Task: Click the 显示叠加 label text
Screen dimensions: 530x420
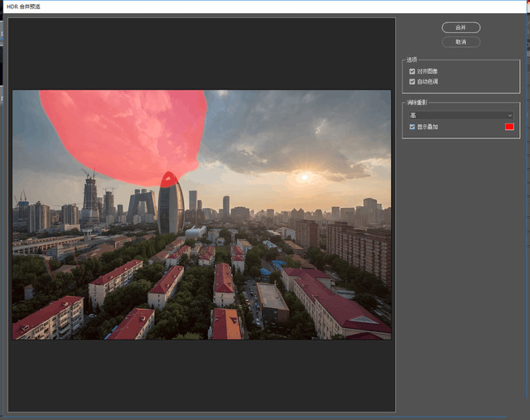Action: (428, 127)
